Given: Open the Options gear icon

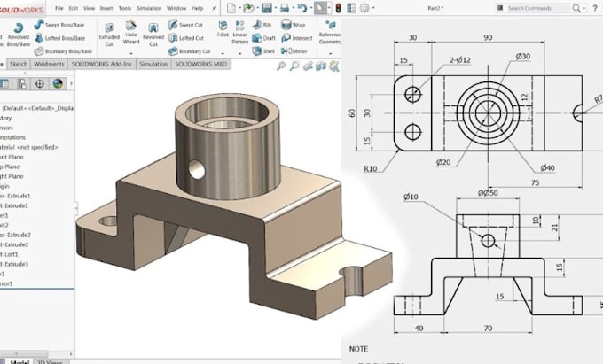Looking at the screenshot, I should click(364, 8).
